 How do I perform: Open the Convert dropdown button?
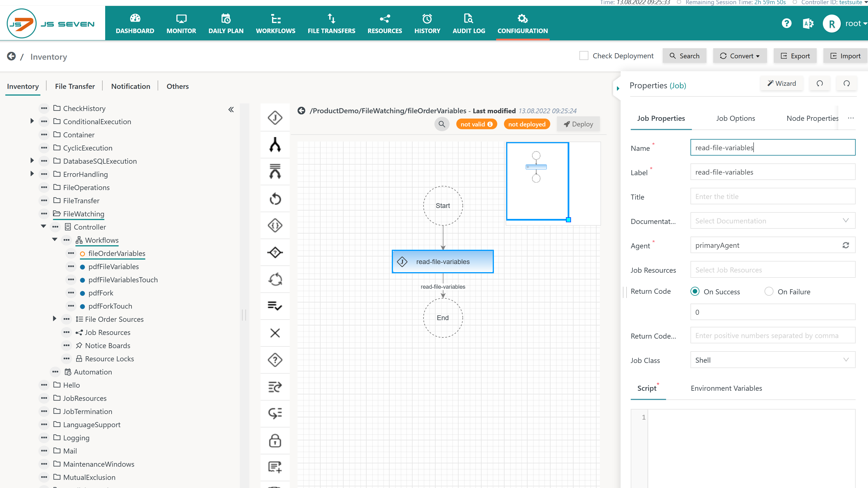click(740, 56)
